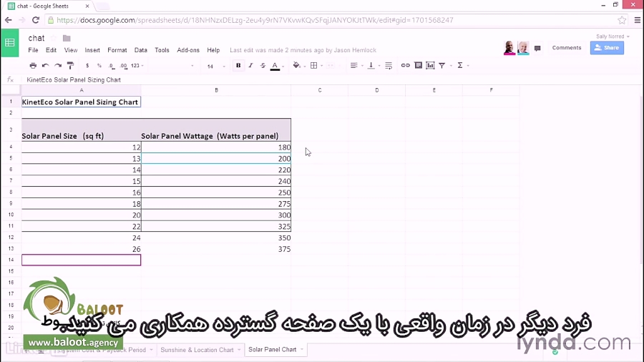The image size is (644, 362).
Task: Select the KinetEco Solar Panel Sizing Chart cell
Action: tap(81, 102)
